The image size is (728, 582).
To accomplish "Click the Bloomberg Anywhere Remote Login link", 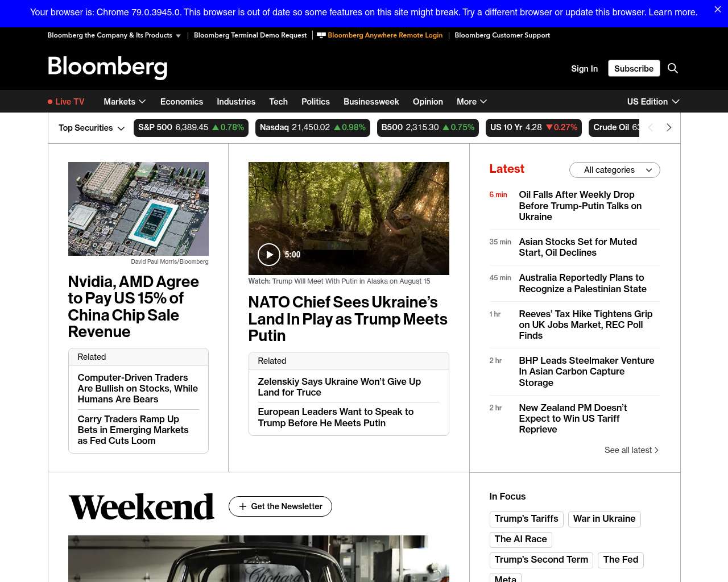I will (x=380, y=35).
